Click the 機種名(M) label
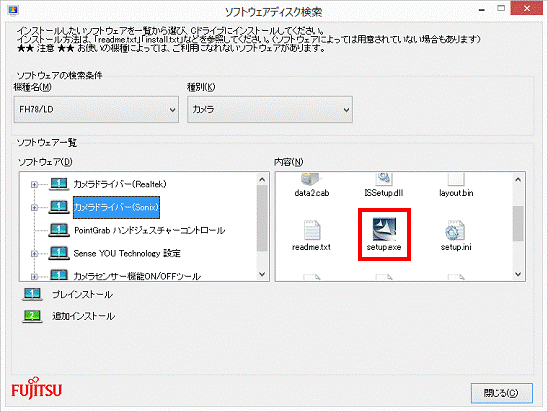 33,87
